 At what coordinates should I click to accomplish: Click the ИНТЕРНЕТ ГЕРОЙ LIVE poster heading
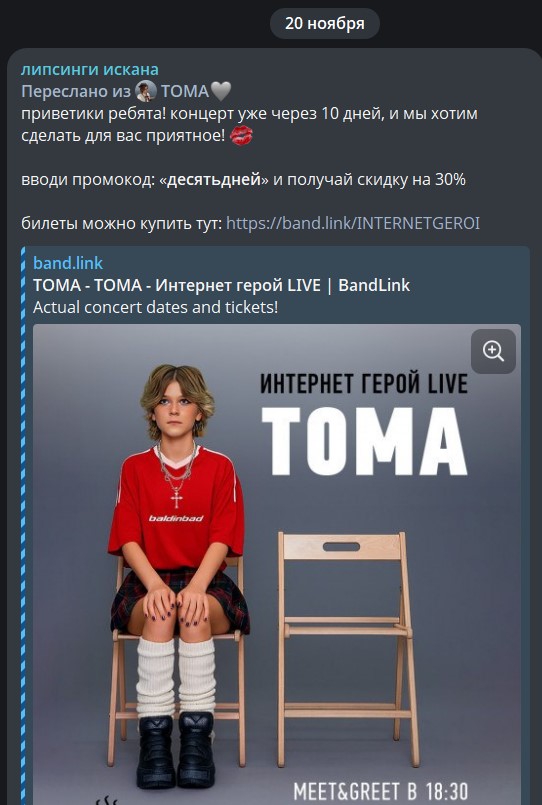pyautogui.click(x=364, y=384)
